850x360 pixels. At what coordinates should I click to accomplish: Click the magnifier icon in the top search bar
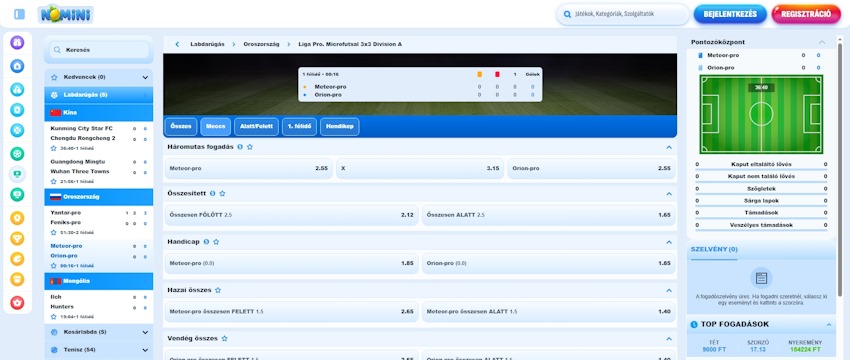pyautogui.click(x=568, y=15)
